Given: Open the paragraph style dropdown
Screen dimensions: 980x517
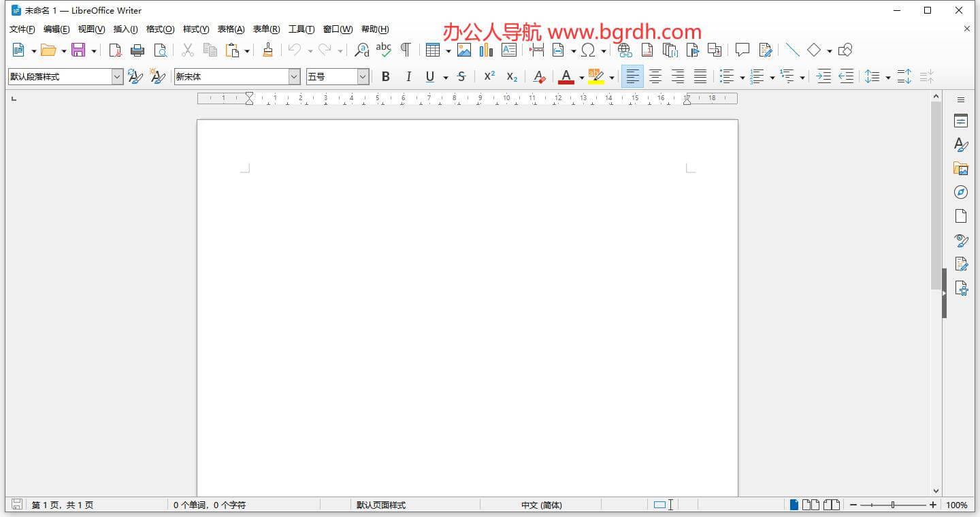Looking at the screenshot, I should (117, 76).
